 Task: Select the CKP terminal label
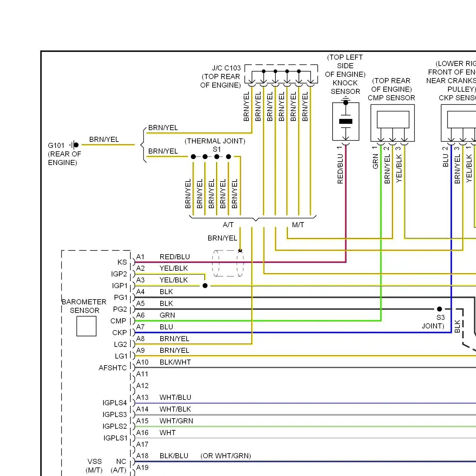point(120,333)
